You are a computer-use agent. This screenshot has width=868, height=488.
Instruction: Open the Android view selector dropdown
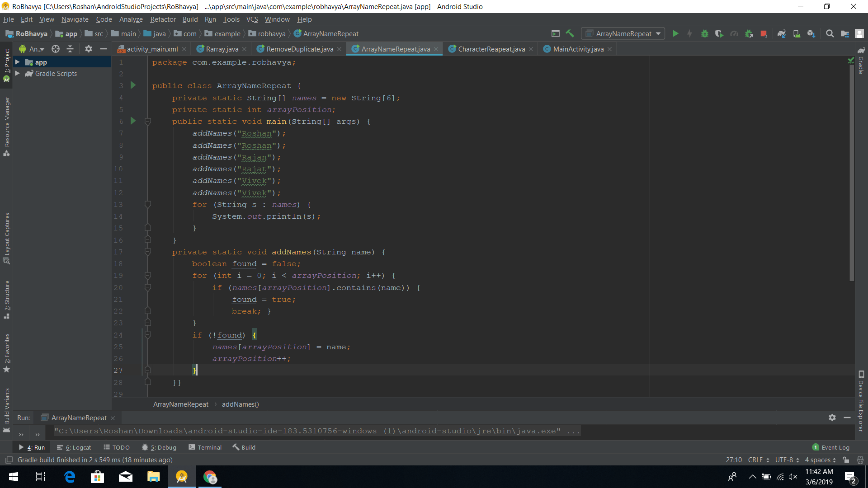click(x=32, y=49)
